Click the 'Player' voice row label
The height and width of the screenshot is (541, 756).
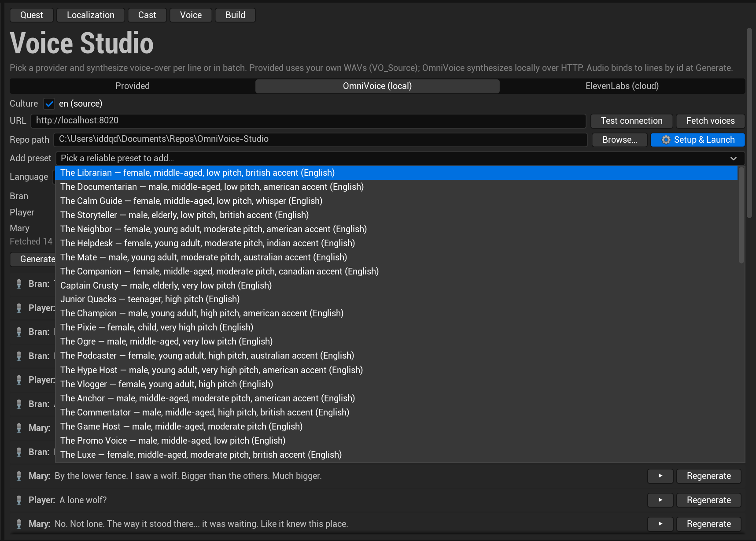[22, 213]
